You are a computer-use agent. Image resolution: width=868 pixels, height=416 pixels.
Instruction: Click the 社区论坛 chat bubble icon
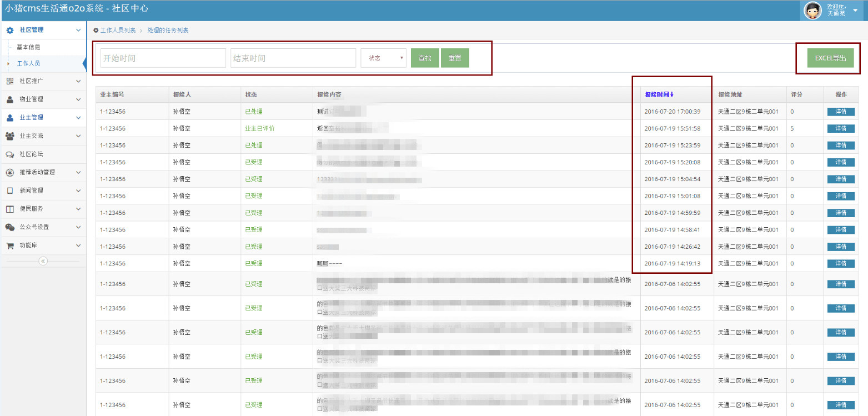point(10,154)
